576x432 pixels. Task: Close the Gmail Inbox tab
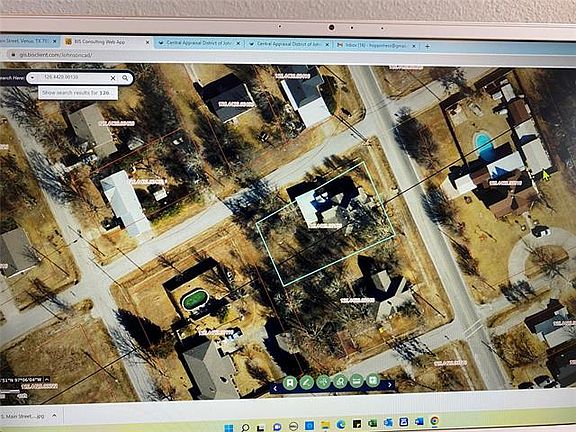(x=414, y=46)
